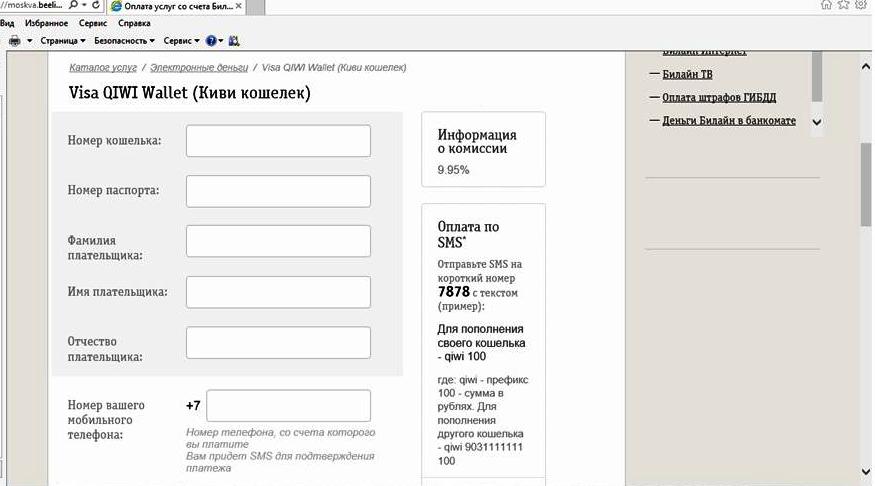Click the last icon in the command bar
Image resolution: width=875 pixels, height=486 pixels.
(x=234, y=41)
